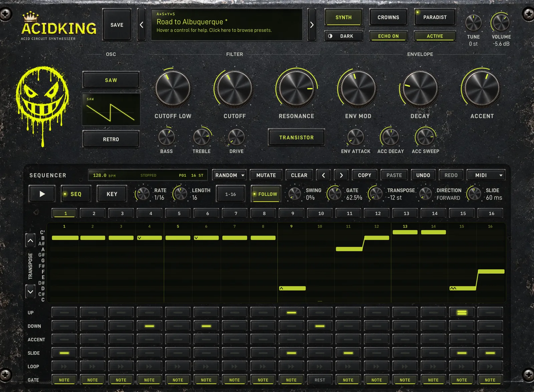Click the Env Attack knob

tap(356, 137)
